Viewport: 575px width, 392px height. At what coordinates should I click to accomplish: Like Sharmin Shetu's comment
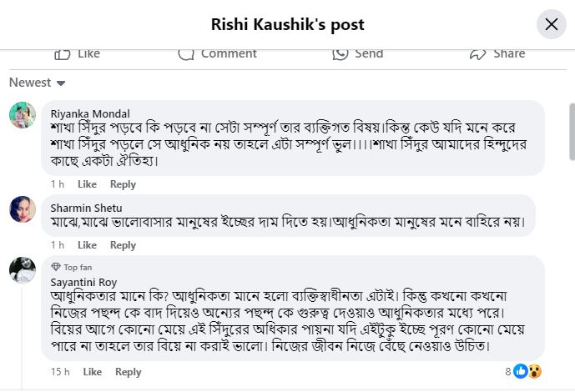click(87, 245)
